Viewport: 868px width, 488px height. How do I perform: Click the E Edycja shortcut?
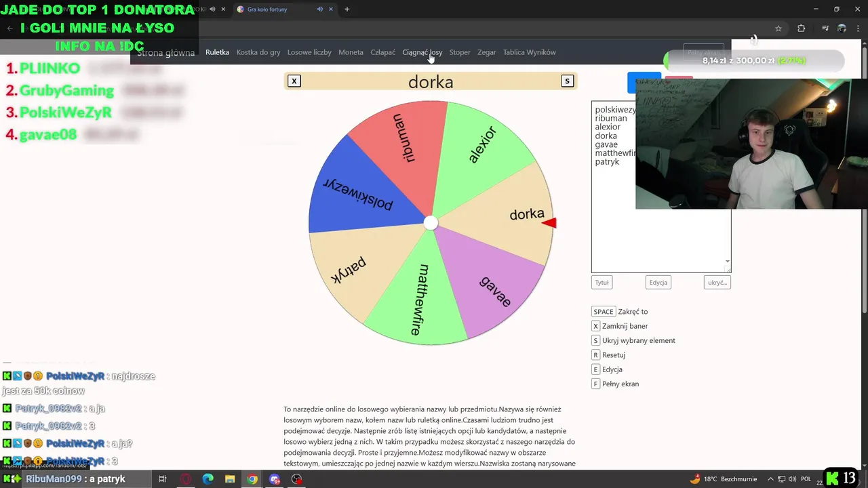pos(607,369)
